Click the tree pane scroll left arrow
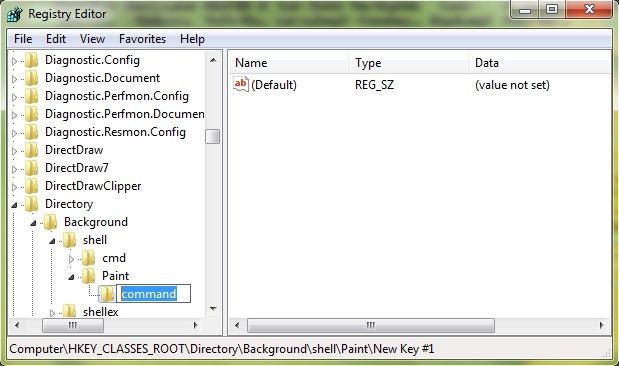 17,326
